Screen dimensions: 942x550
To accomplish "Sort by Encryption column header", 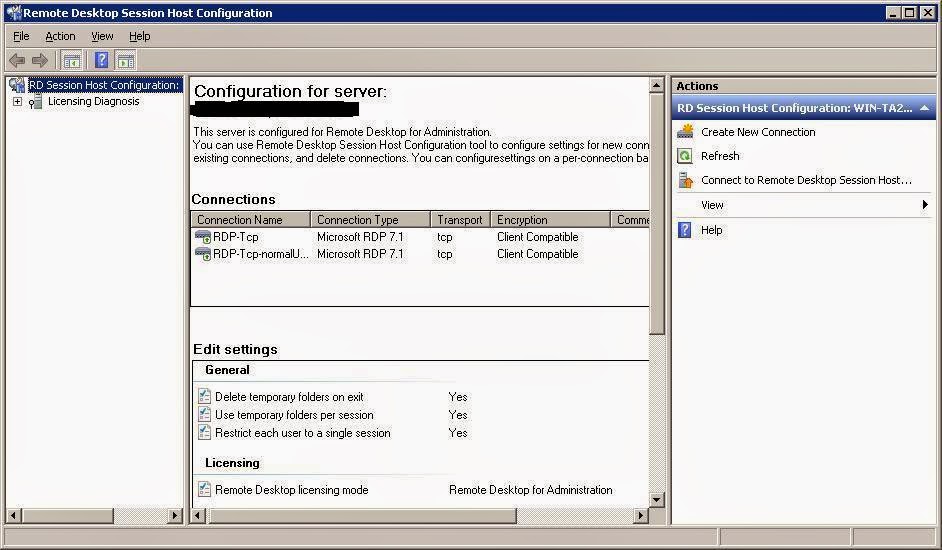I will pos(551,219).
